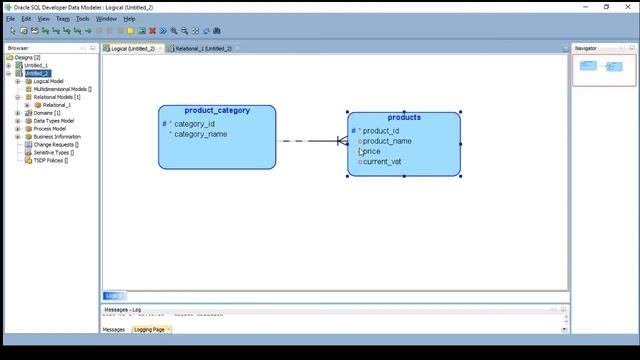Choose the New 1:1 Relation tool
Screen dimensions: 640x360
pos(77,31)
